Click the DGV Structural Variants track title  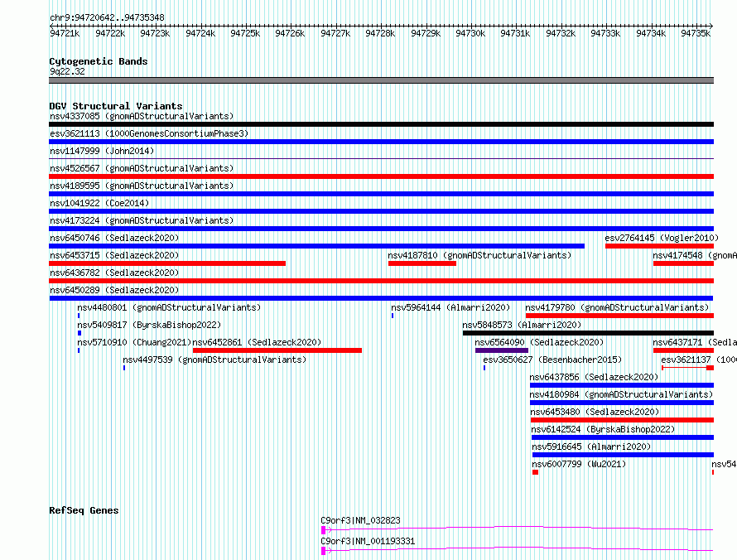pos(116,106)
